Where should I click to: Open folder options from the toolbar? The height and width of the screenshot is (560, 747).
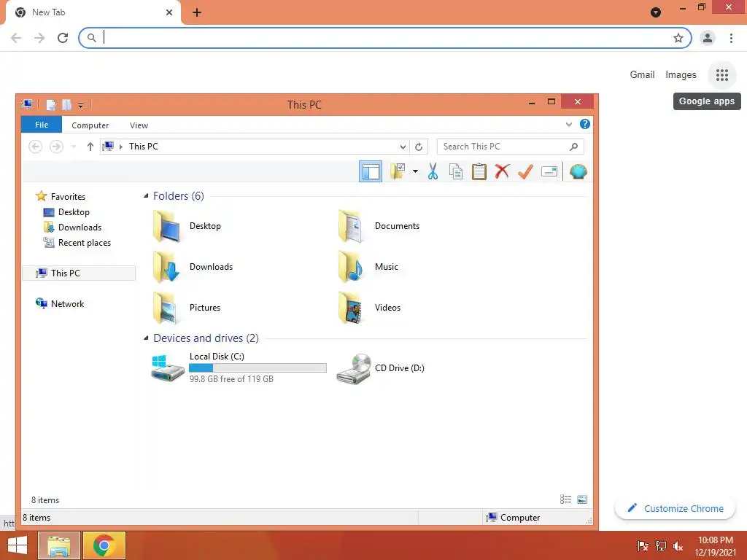(398, 171)
